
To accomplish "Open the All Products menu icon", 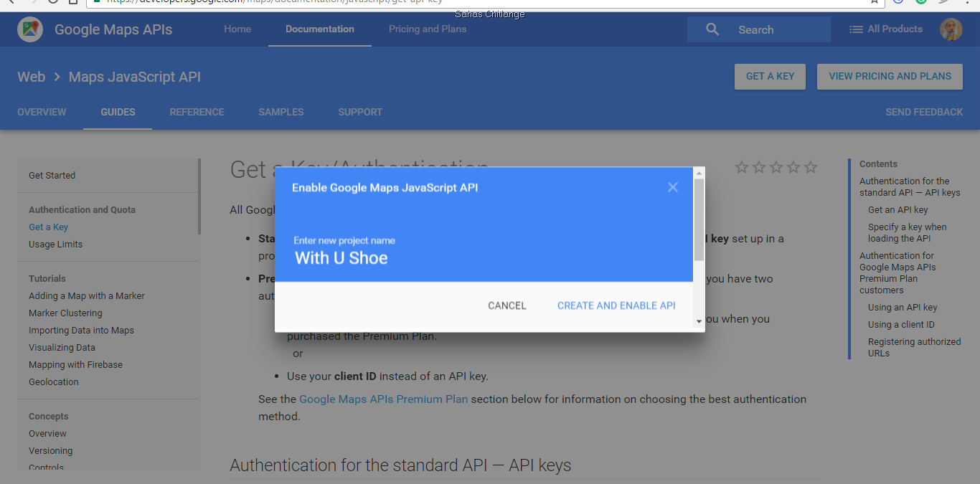I will (856, 29).
